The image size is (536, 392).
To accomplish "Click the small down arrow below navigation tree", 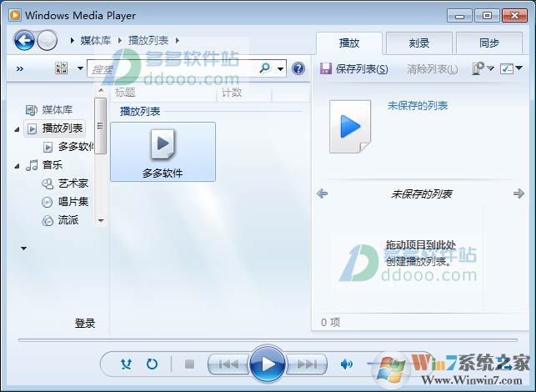I will 23,249.
